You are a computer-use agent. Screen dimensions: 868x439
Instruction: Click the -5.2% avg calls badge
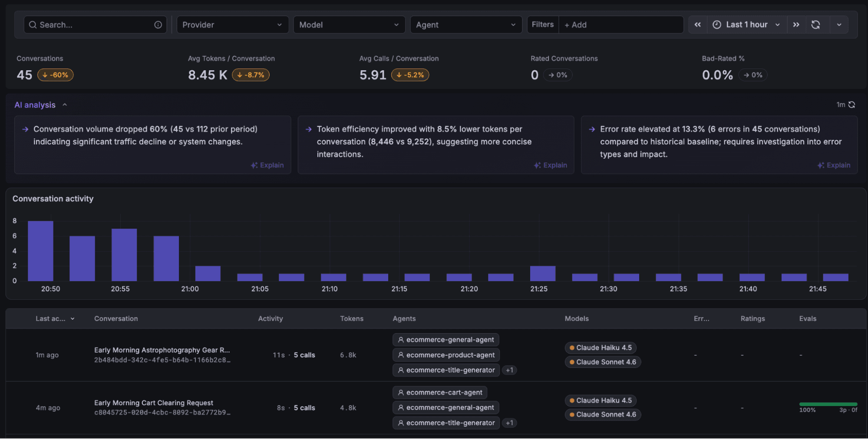410,75
